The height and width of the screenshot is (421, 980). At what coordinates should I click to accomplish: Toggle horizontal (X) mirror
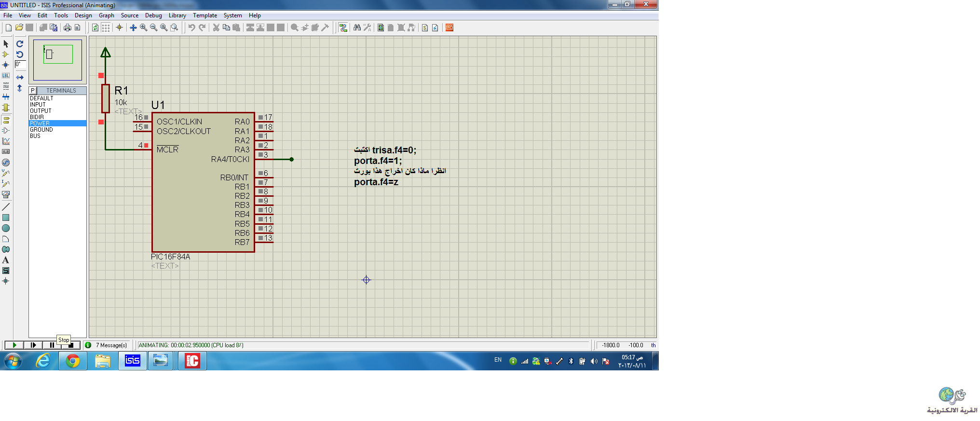(x=20, y=77)
